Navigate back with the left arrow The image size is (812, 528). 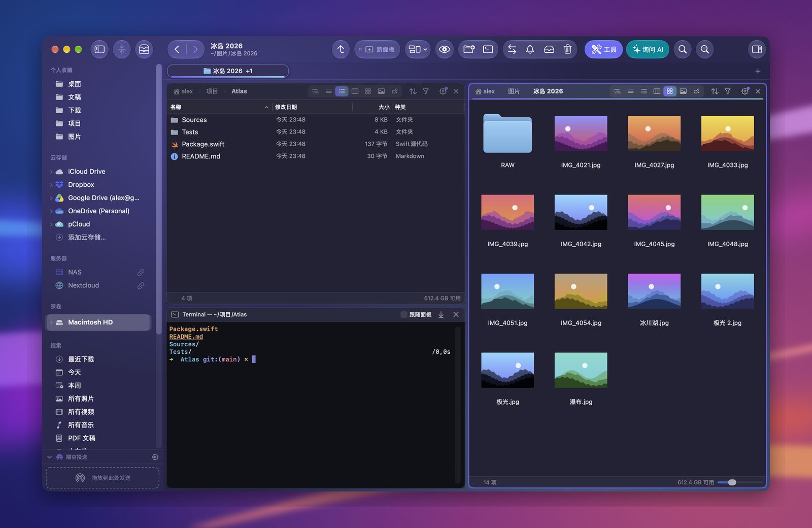[177, 49]
